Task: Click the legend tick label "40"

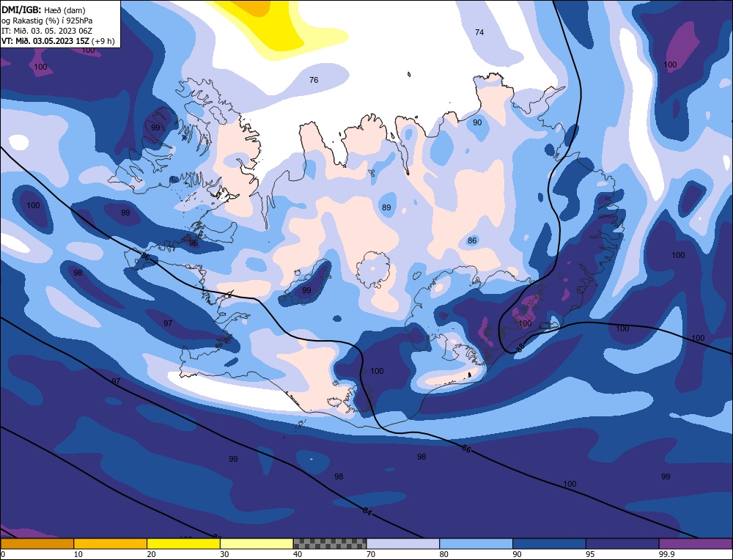Action: pyautogui.click(x=298, y=554)
